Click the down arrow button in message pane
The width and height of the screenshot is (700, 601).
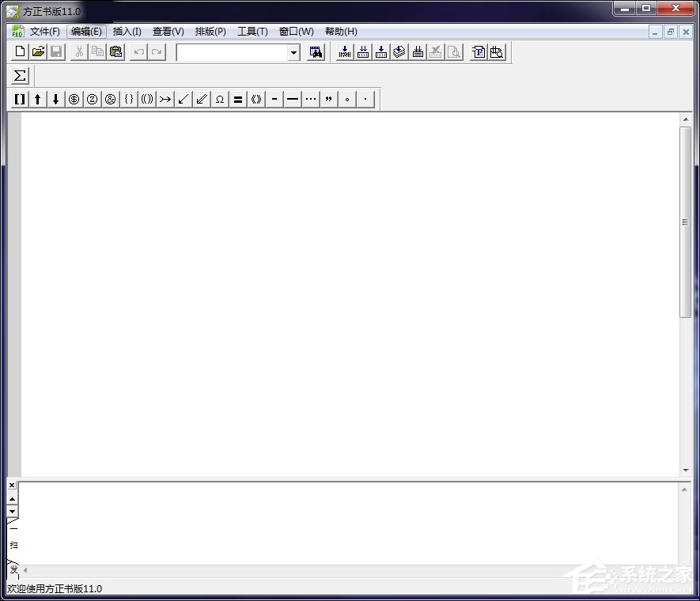click(x=12, y=512)
